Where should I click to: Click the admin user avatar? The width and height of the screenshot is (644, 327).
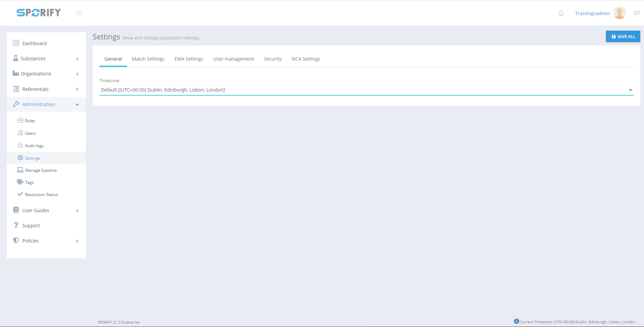pyautogui.click(x=619, y=13)
